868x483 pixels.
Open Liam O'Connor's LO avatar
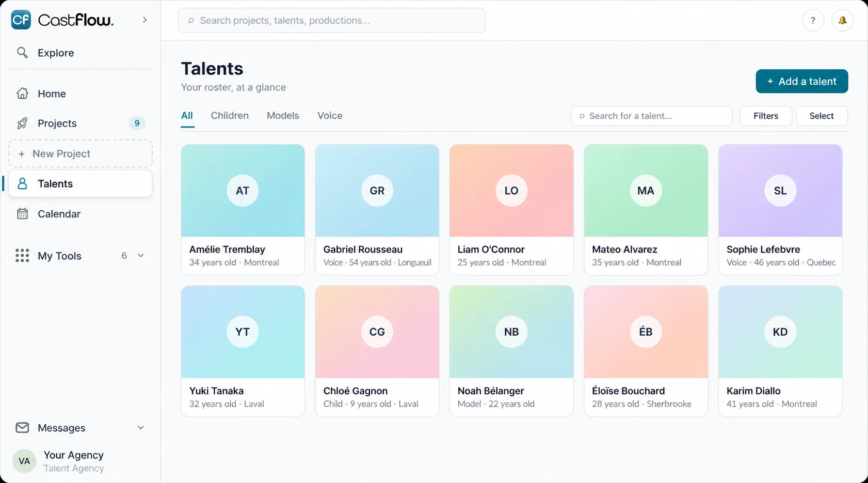(511, 191)
